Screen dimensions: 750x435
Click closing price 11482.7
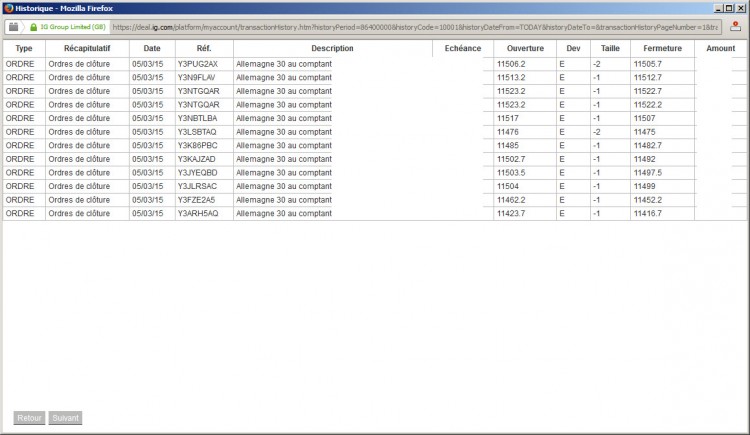[648, 145]
